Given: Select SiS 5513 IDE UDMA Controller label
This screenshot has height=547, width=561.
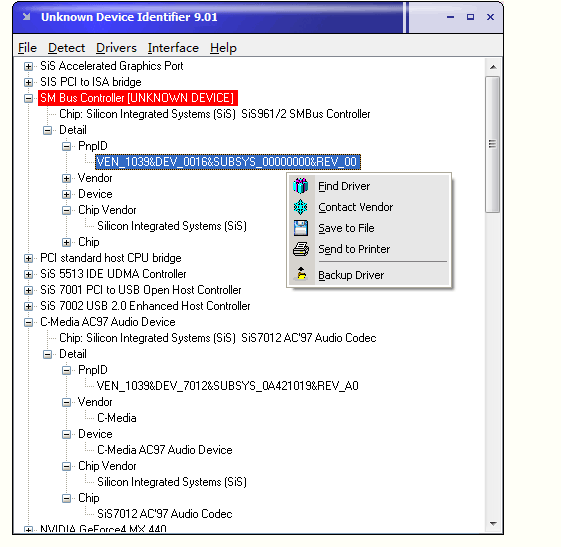Looking at the screenshot, I should pos(113,274).
